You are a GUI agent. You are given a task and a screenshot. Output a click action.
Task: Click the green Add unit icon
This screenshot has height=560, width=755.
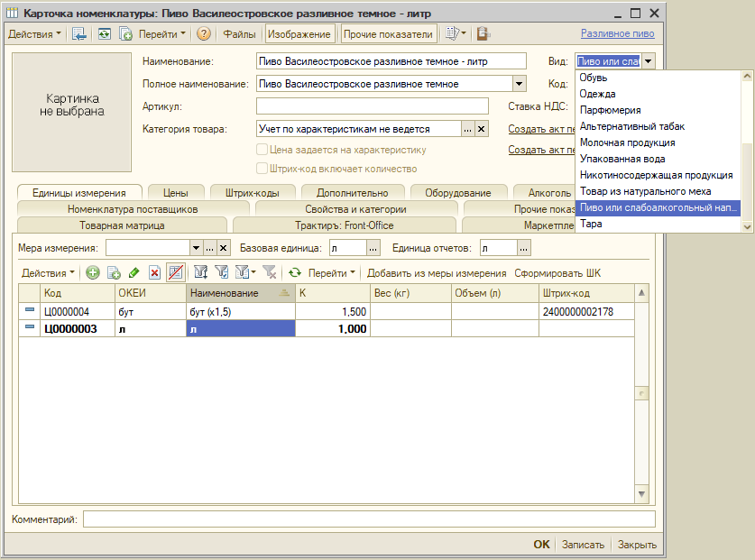point(93,272)
